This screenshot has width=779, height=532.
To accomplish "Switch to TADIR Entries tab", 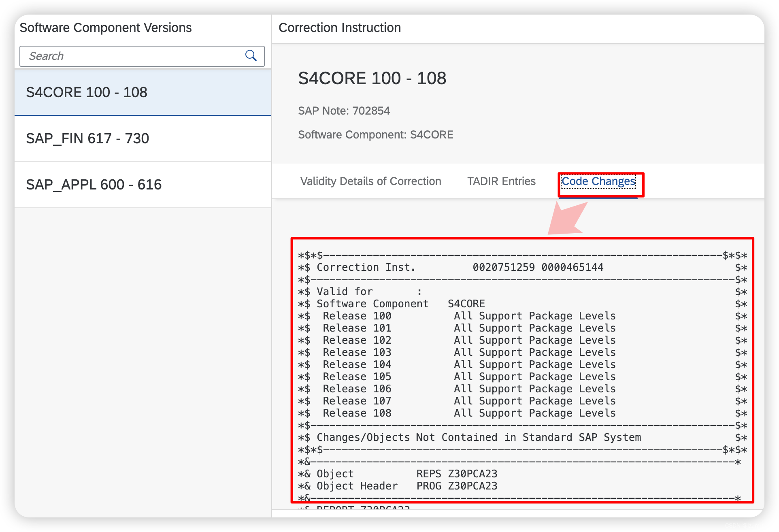I will click(501, 181).
